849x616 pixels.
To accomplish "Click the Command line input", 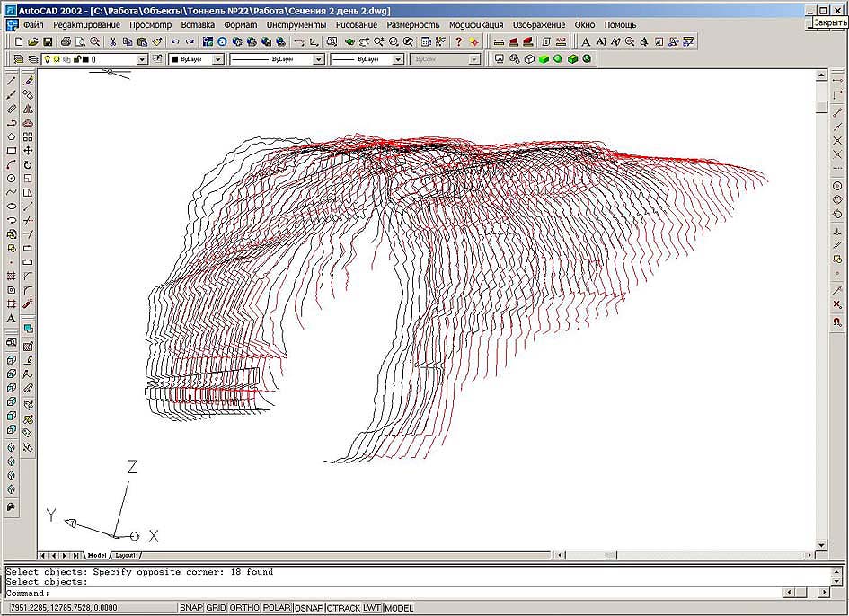I will click(x=394, y=594).
